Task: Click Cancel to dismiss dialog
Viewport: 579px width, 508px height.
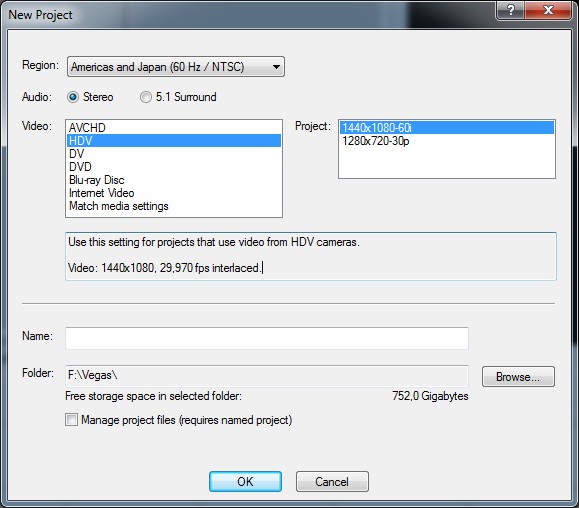Action: 332,481
